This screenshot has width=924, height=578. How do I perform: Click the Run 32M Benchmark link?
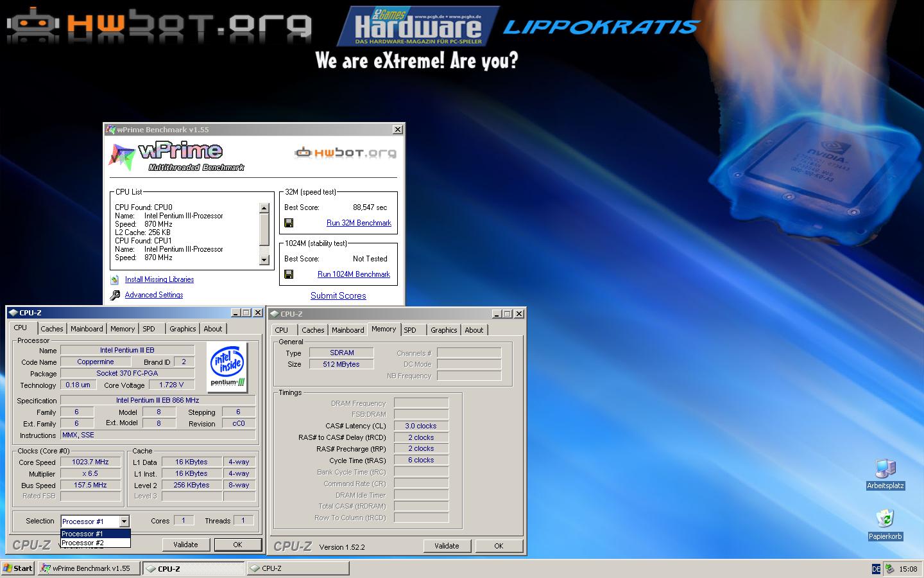359,223
